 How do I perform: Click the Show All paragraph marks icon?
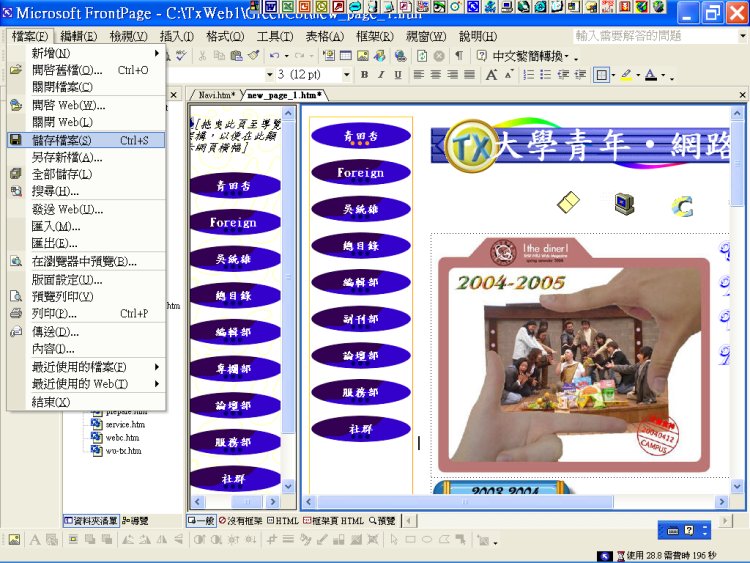tap(459, 56)
